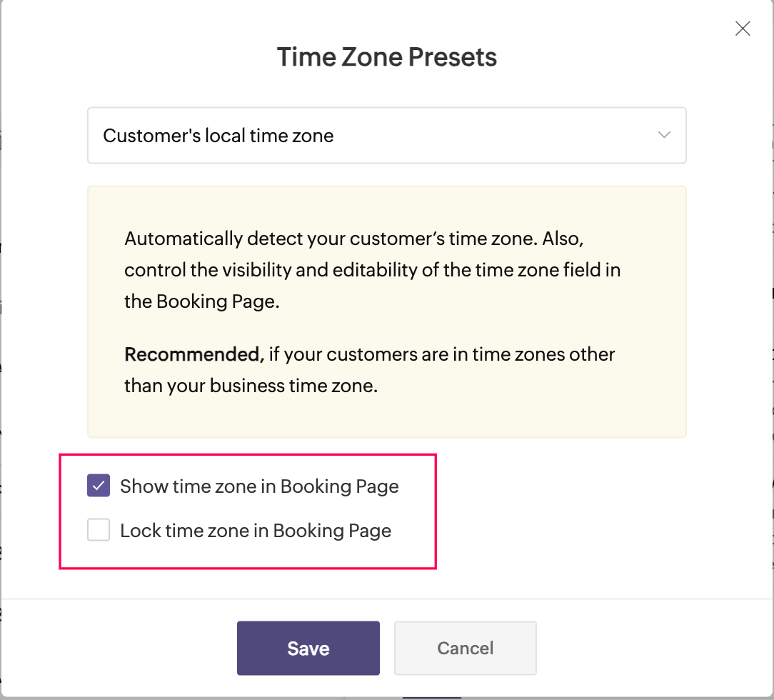This screenshot has width=774, height=700.
Task: Enable Lock time zone in Booking Page checkbox
Action: coord(99,531)
